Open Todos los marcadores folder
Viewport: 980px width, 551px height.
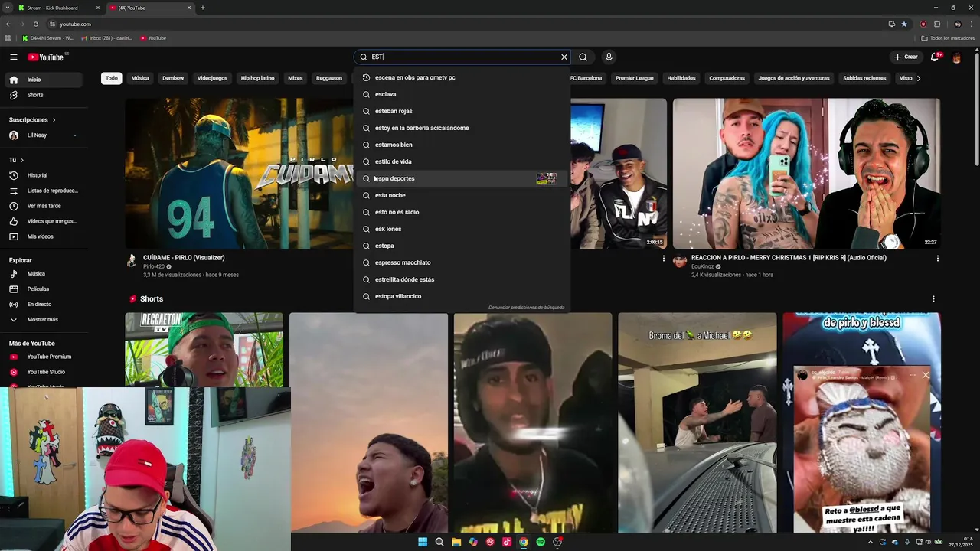(948, 37)
